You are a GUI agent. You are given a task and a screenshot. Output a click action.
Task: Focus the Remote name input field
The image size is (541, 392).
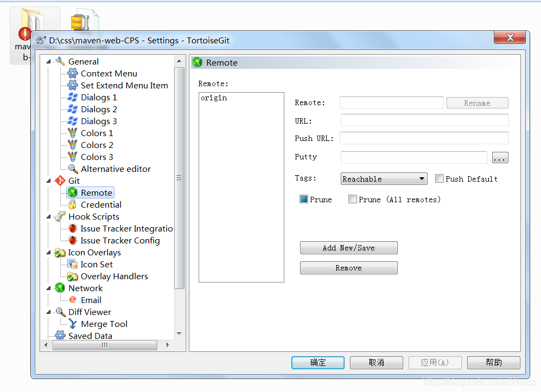392,102
